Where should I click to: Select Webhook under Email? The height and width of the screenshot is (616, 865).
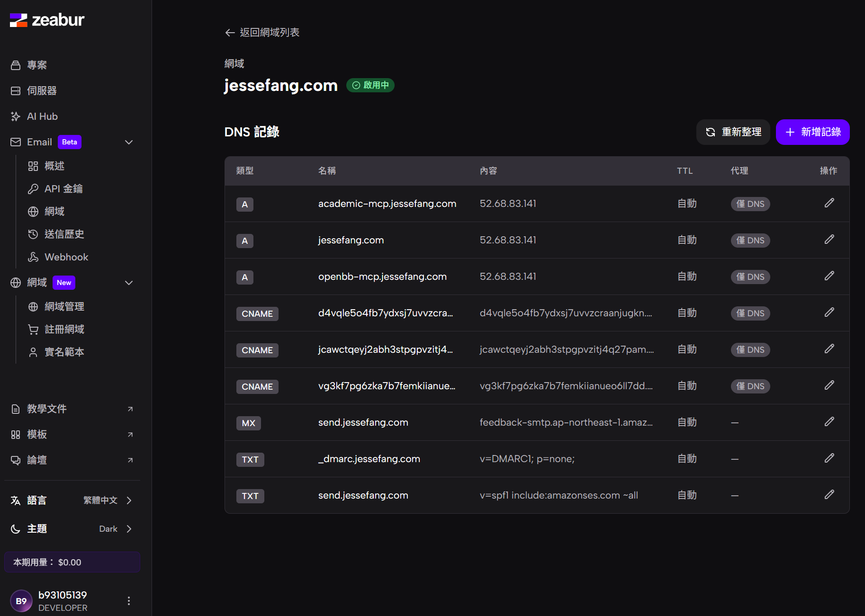pyautogui.click(x=66, y=257)
